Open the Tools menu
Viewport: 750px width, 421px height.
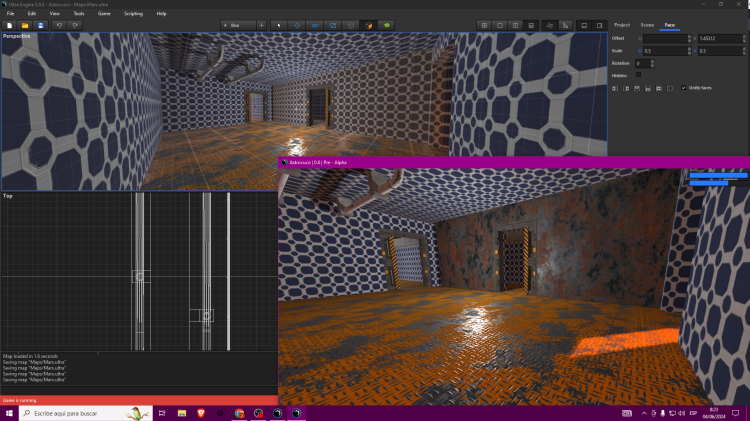(x=79, y=13)
